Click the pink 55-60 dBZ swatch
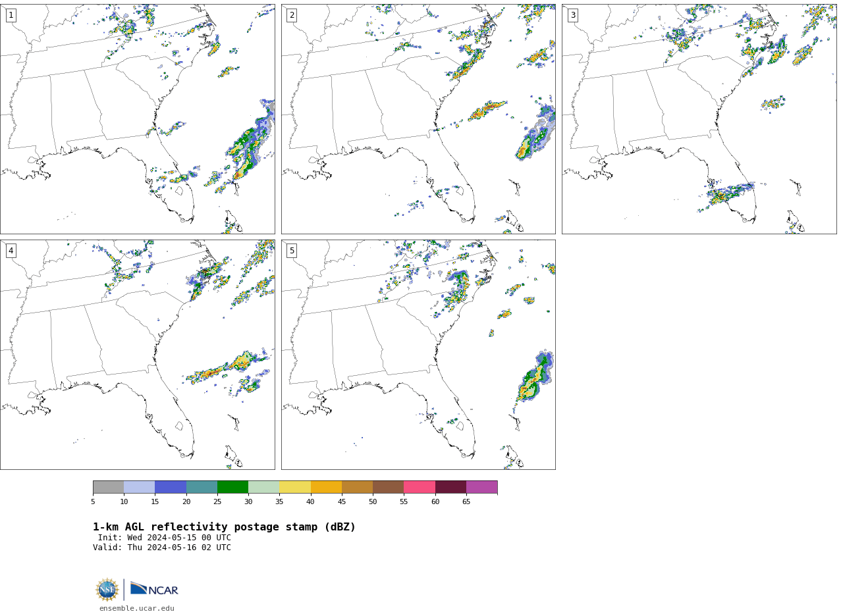The image size is (843, 616). [420, 487]
